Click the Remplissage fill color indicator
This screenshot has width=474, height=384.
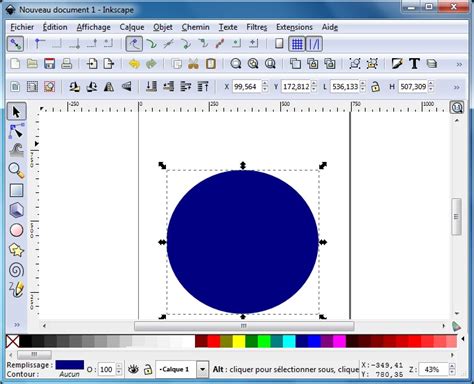pos(70,365)
